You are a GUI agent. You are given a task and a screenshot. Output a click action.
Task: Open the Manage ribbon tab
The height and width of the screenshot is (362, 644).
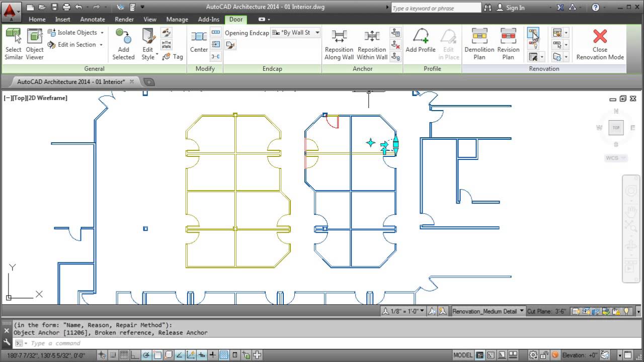click(x=177, y=19)
